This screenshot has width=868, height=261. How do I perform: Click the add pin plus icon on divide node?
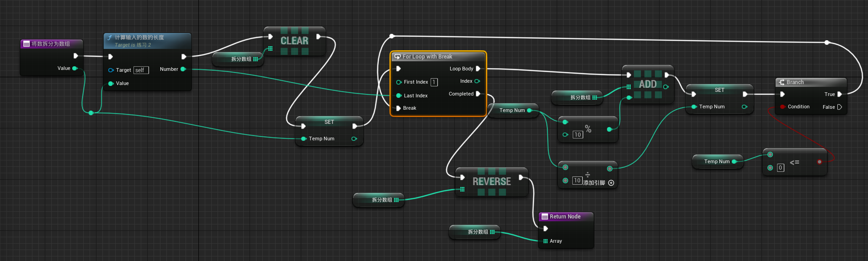(x=611, y=183)
